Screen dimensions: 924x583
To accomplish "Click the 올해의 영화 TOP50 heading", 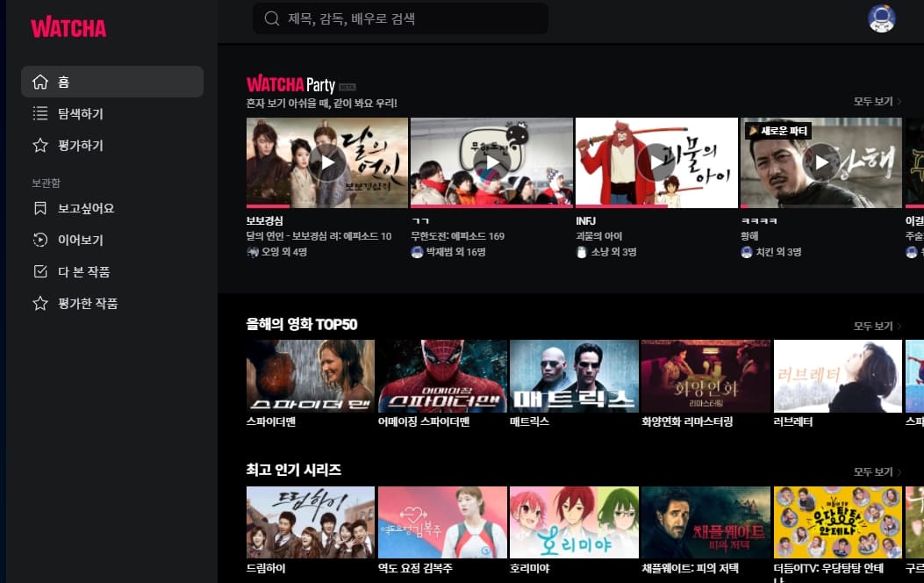I will click(x=302, y=324).
